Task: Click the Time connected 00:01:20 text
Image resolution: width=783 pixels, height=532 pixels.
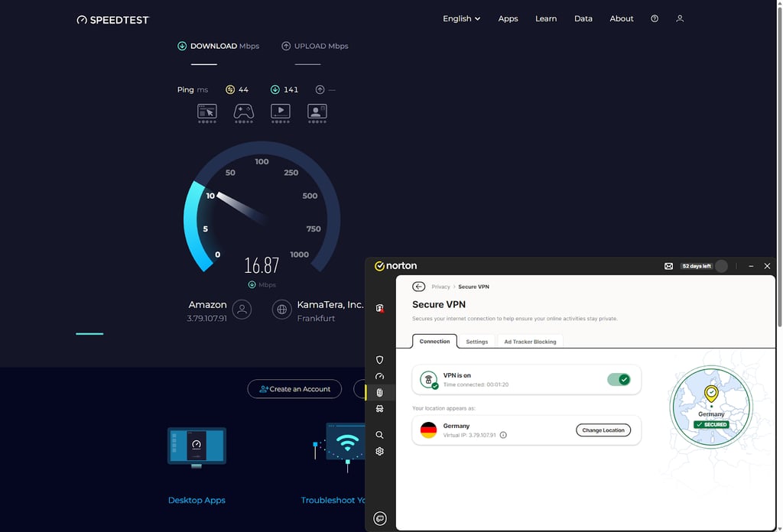Action: pyautogui.click(x=476, y=384)
